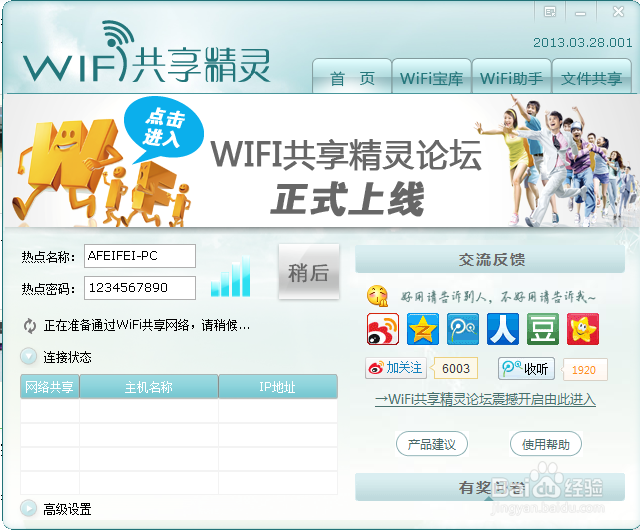This screenshot has width=640, height=530.
Task: Click the WIFI共享精灵 logo
Action: 147,53
